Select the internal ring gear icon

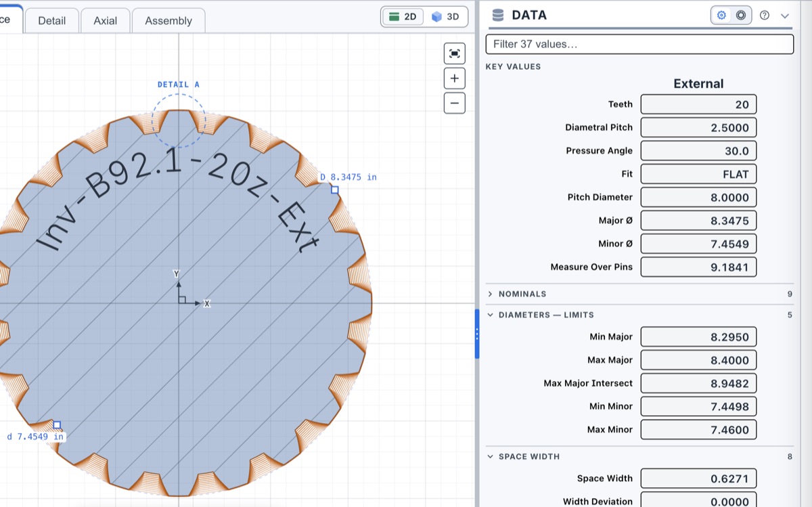[741, 15]
